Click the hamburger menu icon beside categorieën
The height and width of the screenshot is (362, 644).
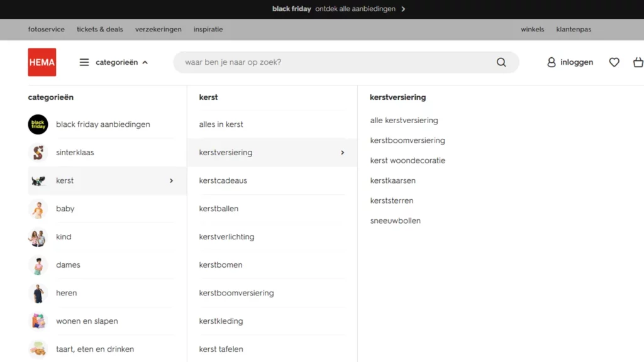[84, 62]
